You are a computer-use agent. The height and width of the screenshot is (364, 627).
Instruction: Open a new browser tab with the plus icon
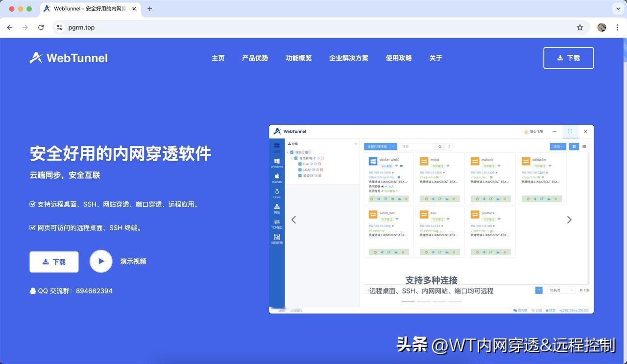tap(150, 9)
